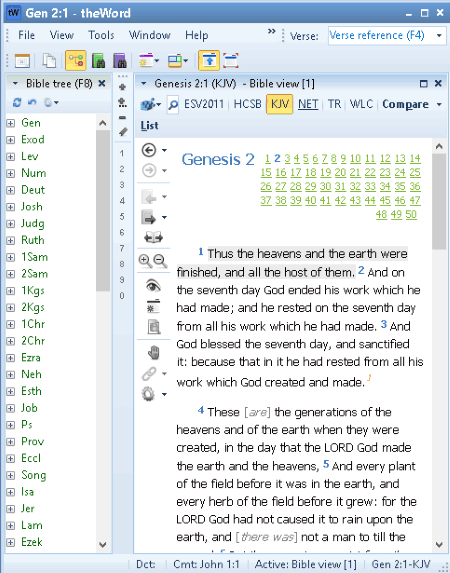Click the top pin icon in vertical strip
The width and height of the screenshot is (450, 573).
coord(122,87)
